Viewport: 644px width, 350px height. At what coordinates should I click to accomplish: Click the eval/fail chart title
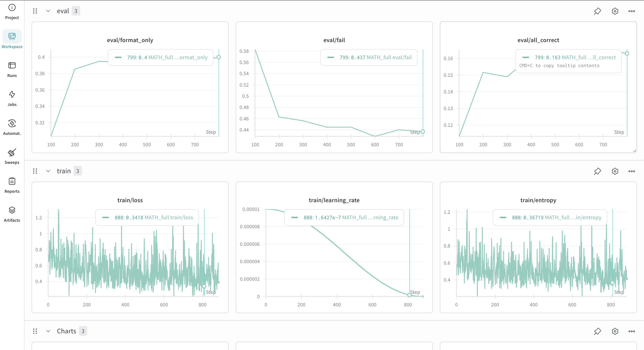334,40
